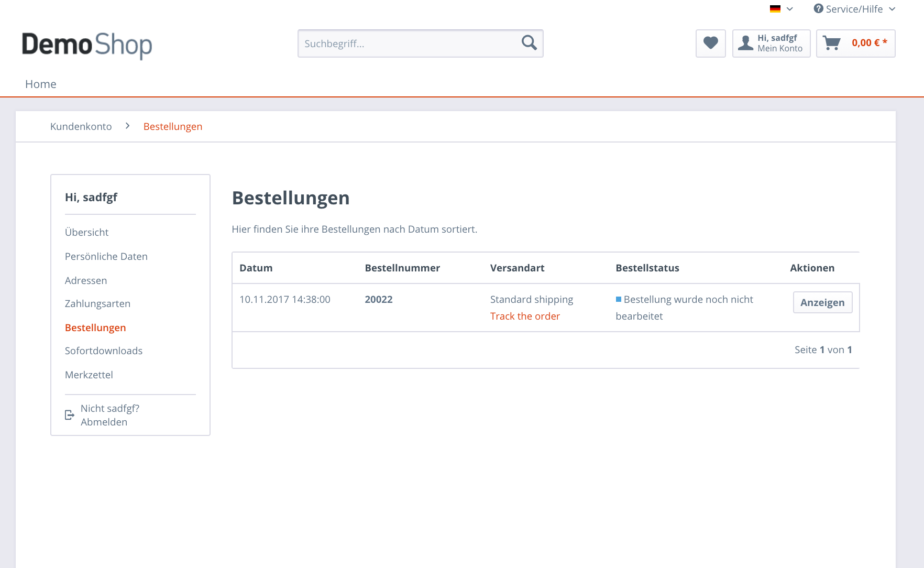Click Bestellungen breadcrumb link

coord(173,126)
